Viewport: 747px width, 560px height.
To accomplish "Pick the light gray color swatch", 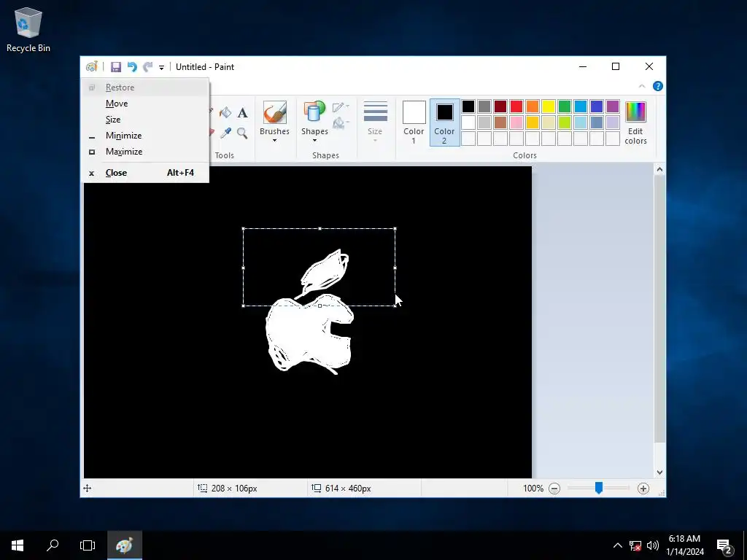I will tap(484, 122).
